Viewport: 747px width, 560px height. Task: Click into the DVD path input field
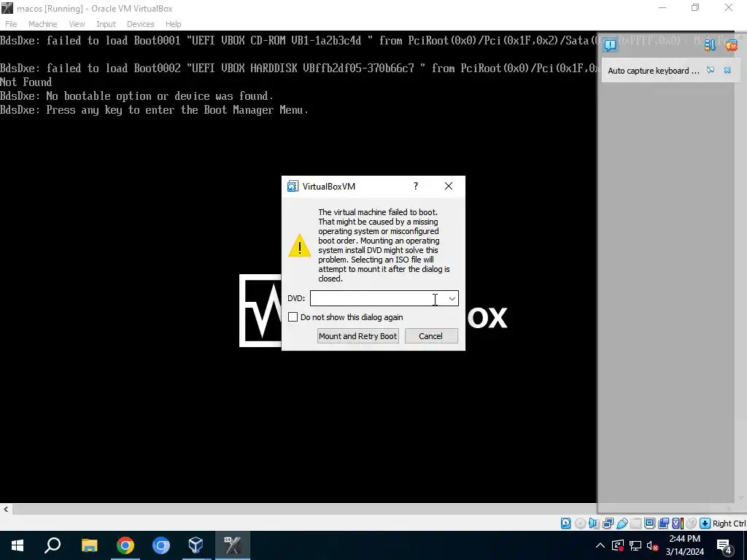pos(378,298)
